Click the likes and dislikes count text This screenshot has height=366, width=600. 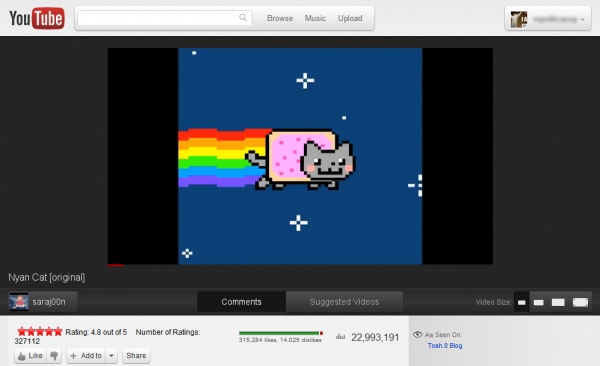point(280,340)
